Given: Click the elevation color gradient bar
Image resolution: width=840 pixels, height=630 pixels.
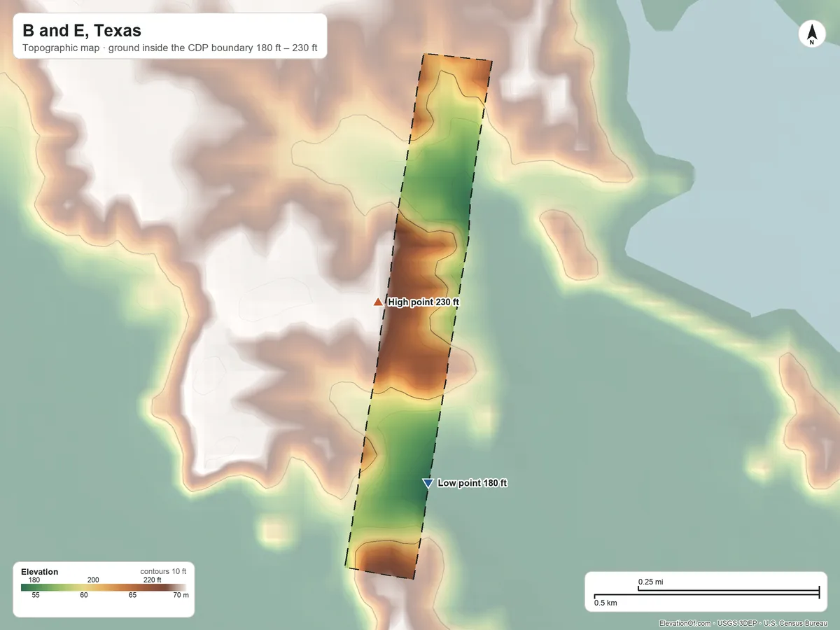Looking at the screenshot, I should [104, 587].
